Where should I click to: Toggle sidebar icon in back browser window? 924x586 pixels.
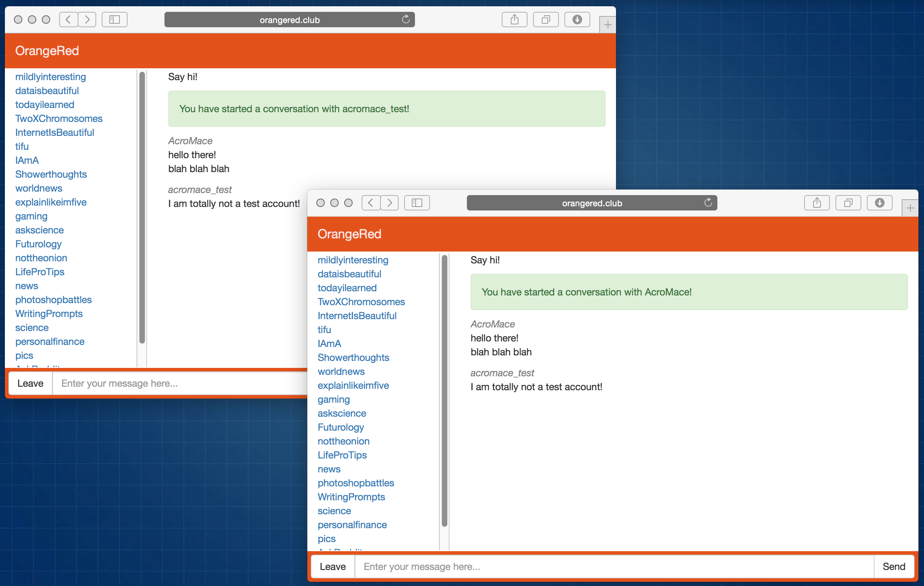[x=114, y=19]
